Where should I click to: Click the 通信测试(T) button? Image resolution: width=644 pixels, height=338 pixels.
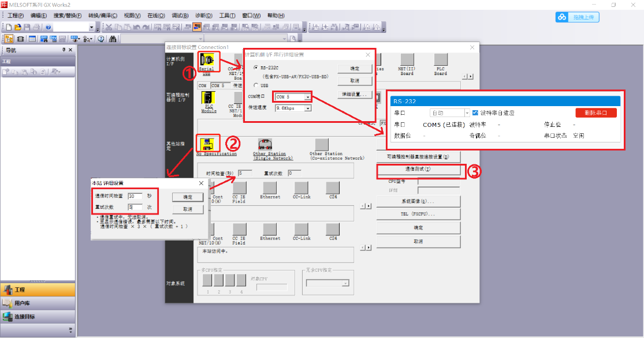click(x=418, y=169)
